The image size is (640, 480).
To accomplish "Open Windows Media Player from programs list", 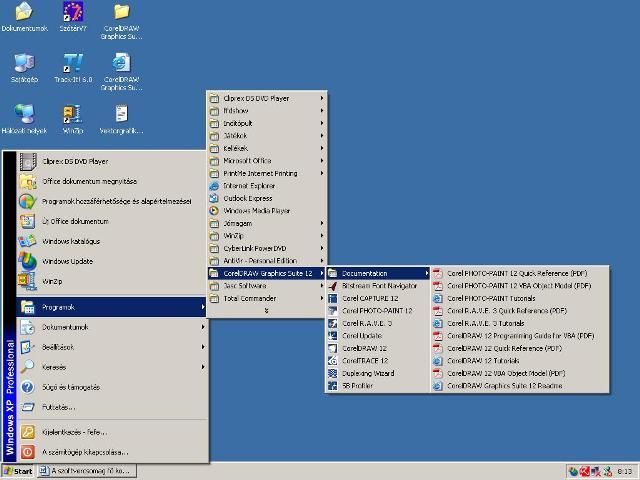I will pos(256,211).
